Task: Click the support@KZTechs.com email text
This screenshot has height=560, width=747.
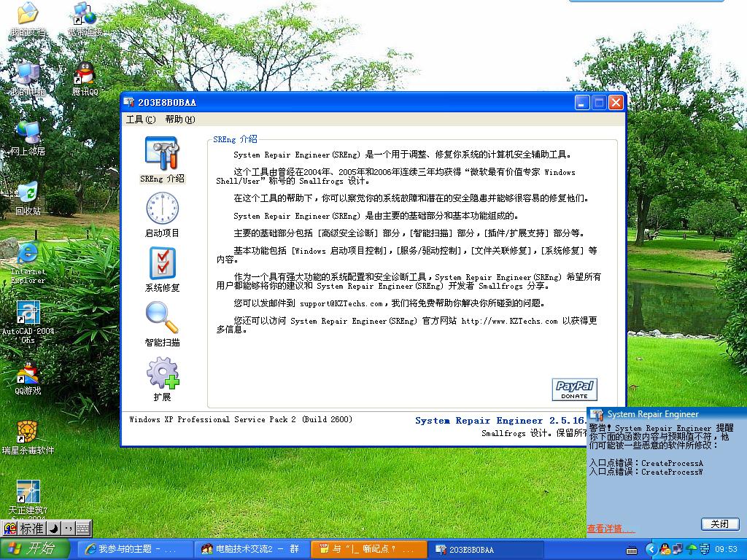Action: click(x=341, y=303)
